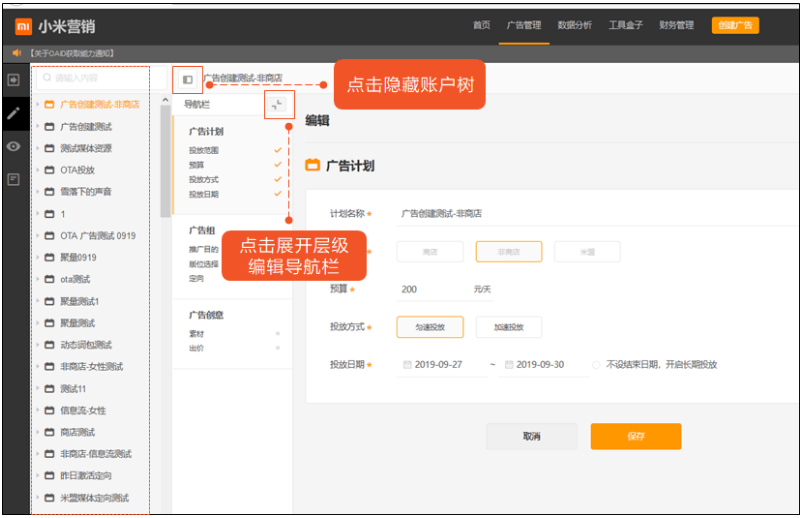Click the 保存 button
This screenshot has height=518, width=800.
click(x=636, y=436)
